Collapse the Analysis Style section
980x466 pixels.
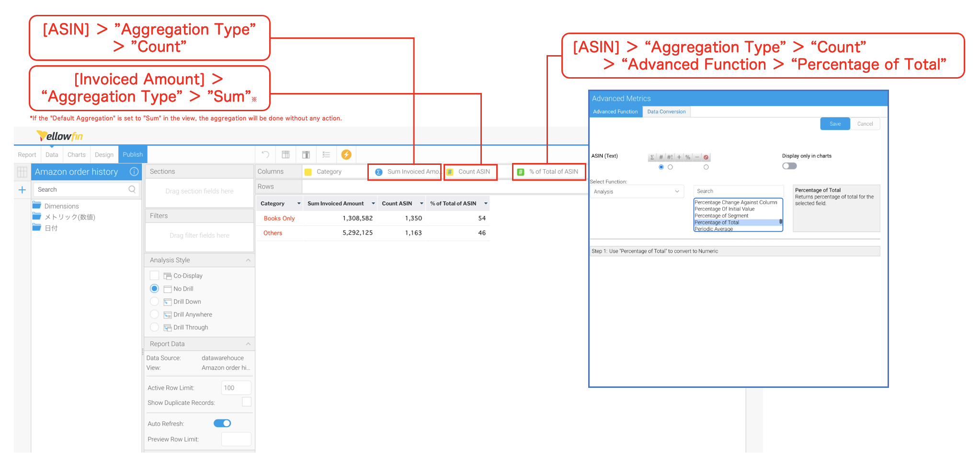pyautogui.click(x=248, y=260)
